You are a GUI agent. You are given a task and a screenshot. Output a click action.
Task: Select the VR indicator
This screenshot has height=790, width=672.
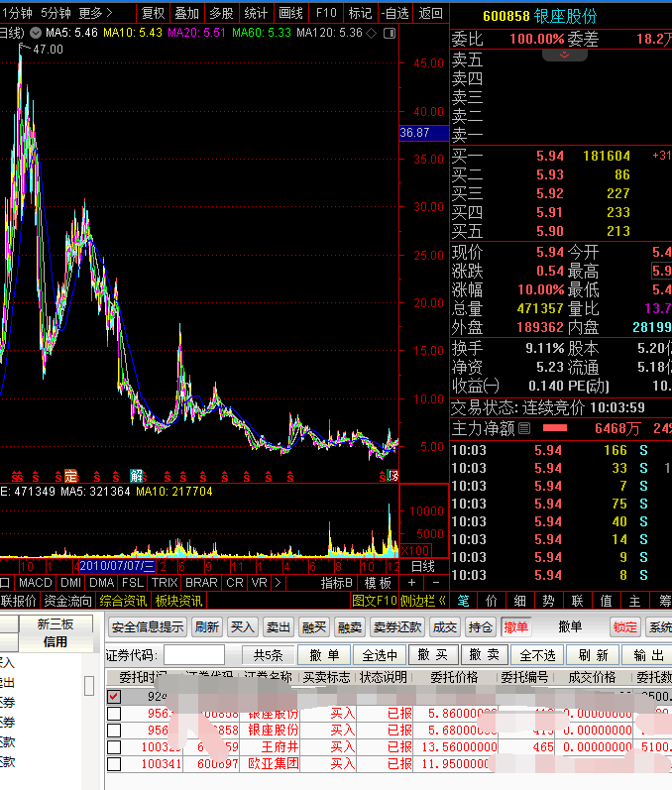tap(260, 583)
